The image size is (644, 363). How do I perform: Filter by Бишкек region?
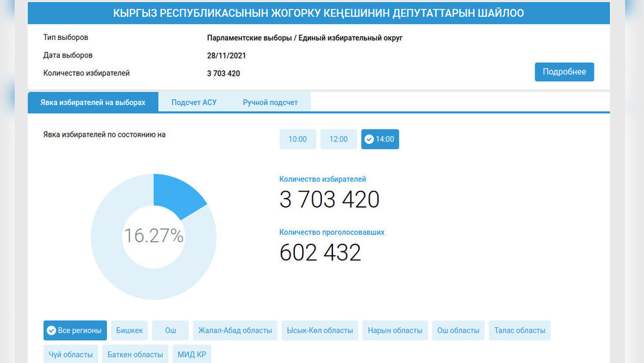tap(129, 331)
